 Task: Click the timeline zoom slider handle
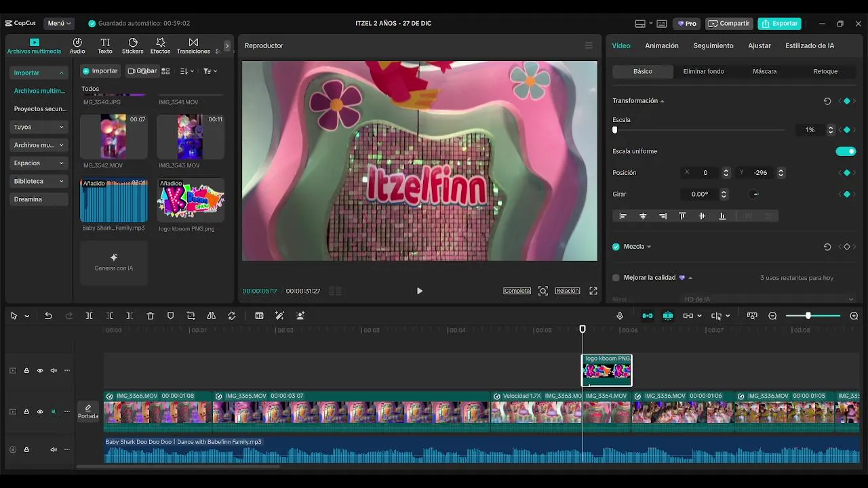tap(808, 316)
